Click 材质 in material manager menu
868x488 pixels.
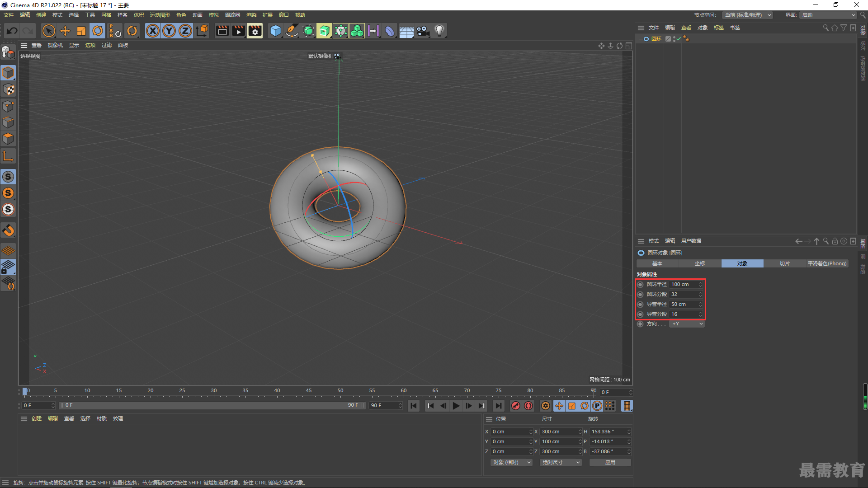(x=102, y=418)
